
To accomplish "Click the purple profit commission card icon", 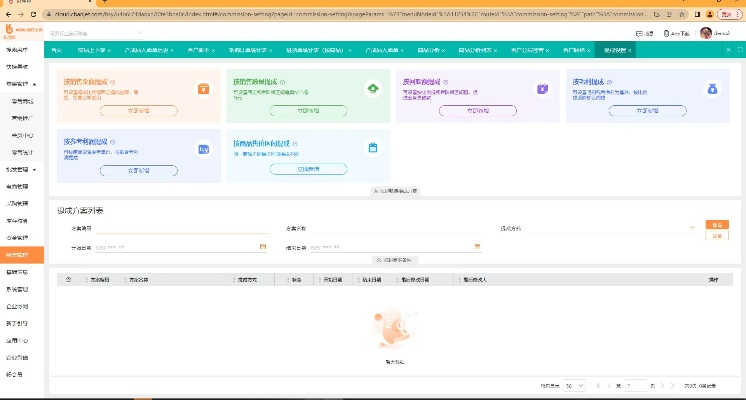I will pyautogui.click(x=543, y=89).
